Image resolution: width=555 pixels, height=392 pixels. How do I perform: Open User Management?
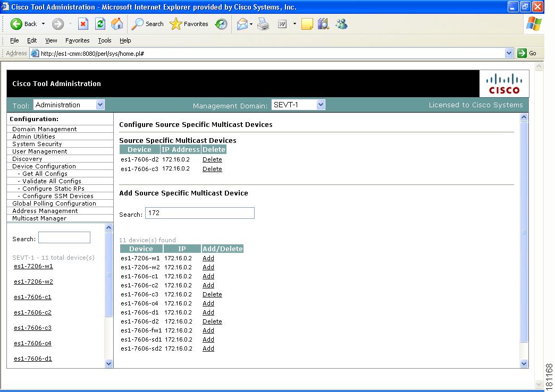coord(40,151)
